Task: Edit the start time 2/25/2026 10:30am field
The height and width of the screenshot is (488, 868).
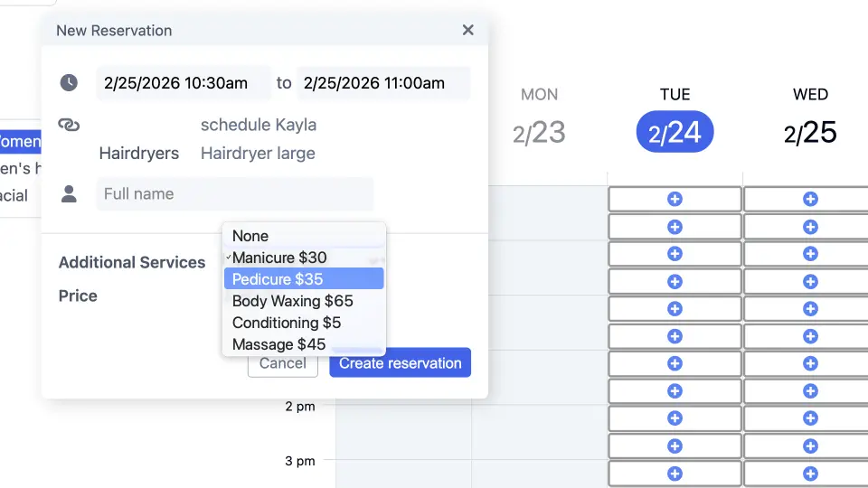Action: (x=184, y=83)
